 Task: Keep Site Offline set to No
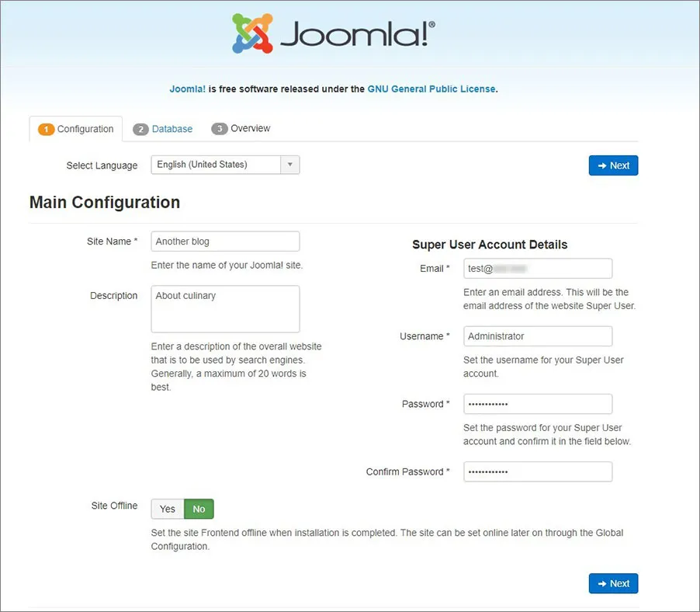(x=199, y=509)
